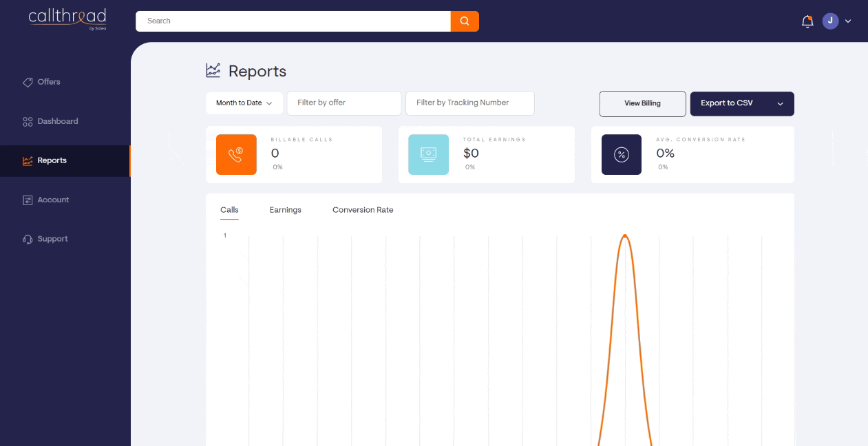Click the orange search magnifier button

point(465,21)
